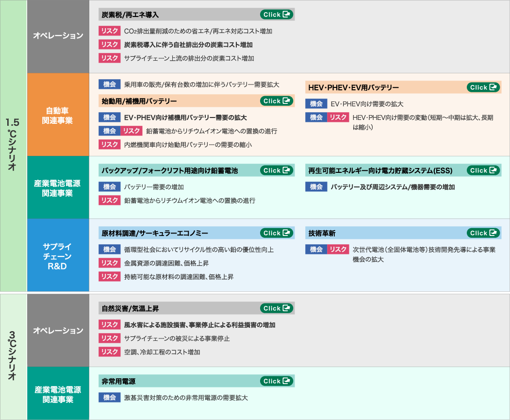Select text CO2排出量削減のための省エネ/再エネ対応コスト増加

click(198, 31)
